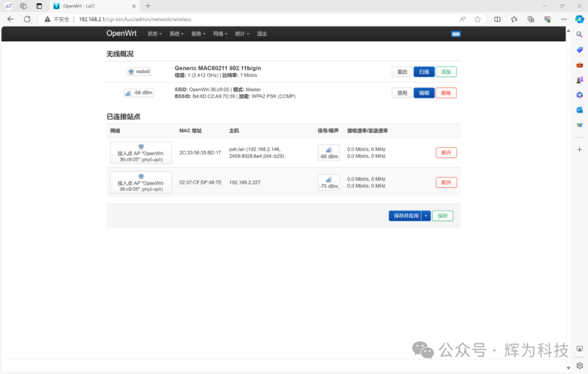Disconnect station 2C:33:58:35:BD:17
This screenshot has width=588, height=374.
[446, 152]
